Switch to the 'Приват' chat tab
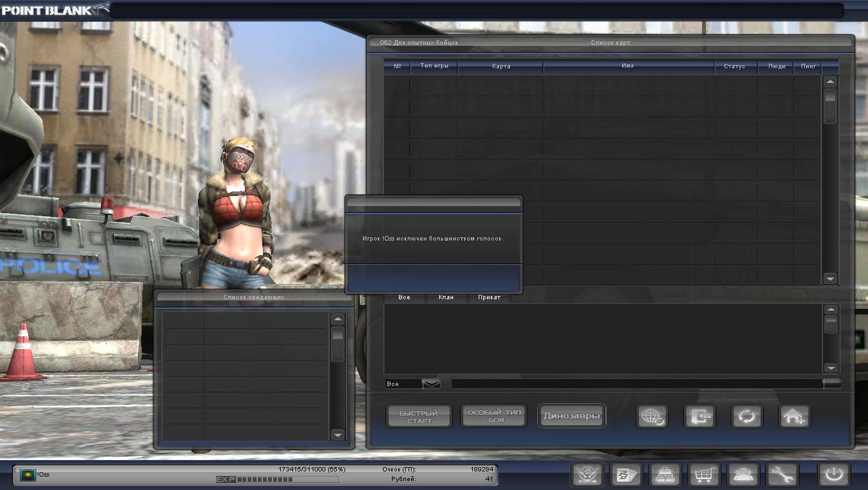Image resolution: width=868 pixels, height=490 pixels. coord(489,297)
